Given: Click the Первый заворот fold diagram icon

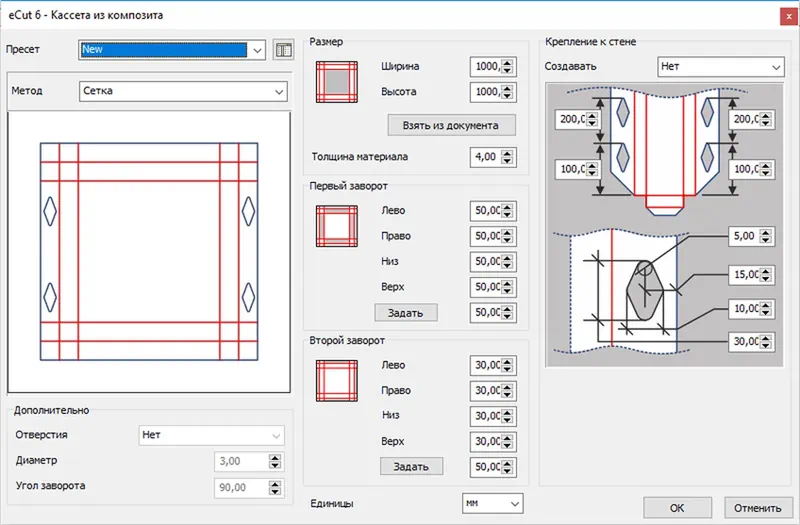Looking at the screenshot, I should [x=335, y=225].
